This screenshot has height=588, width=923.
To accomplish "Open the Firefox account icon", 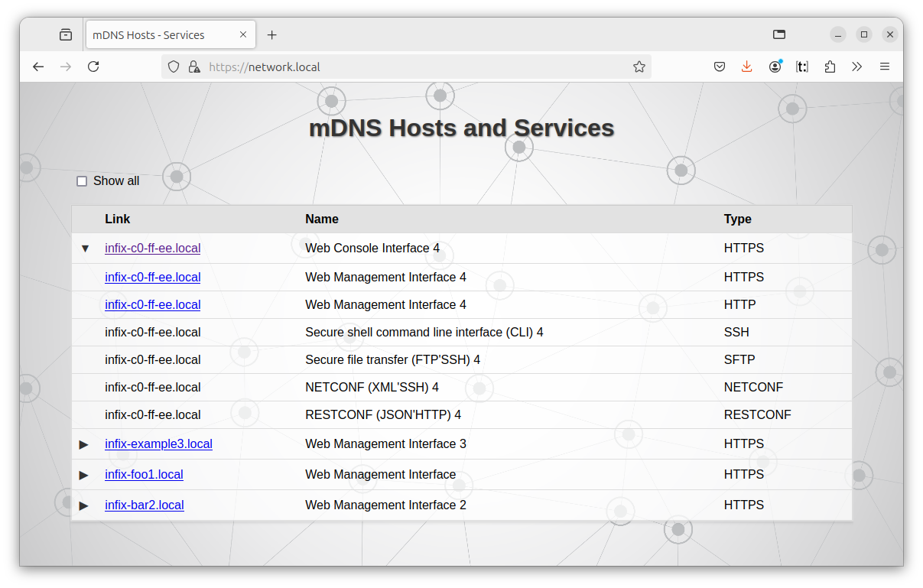I will click(x=775, y=67).
